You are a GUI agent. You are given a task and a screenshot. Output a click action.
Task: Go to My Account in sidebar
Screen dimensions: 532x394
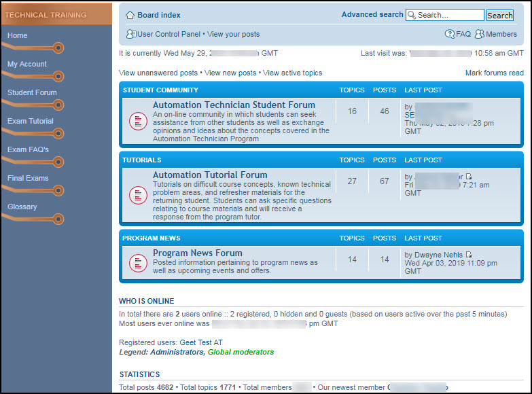pos(27,64)
